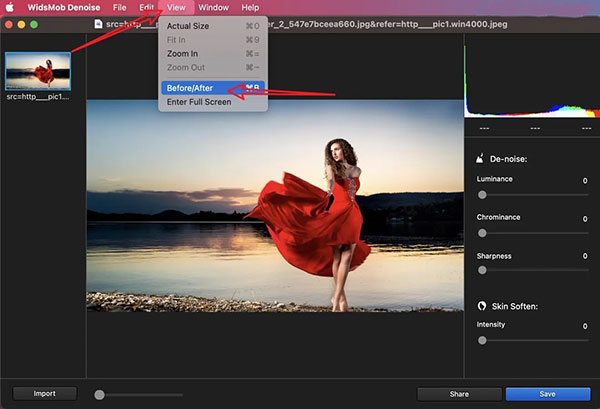Adjust the Chrominance slider handle
Image resolution: width=600 pixels, height=409 pixels.
click(x=482, y=233)
